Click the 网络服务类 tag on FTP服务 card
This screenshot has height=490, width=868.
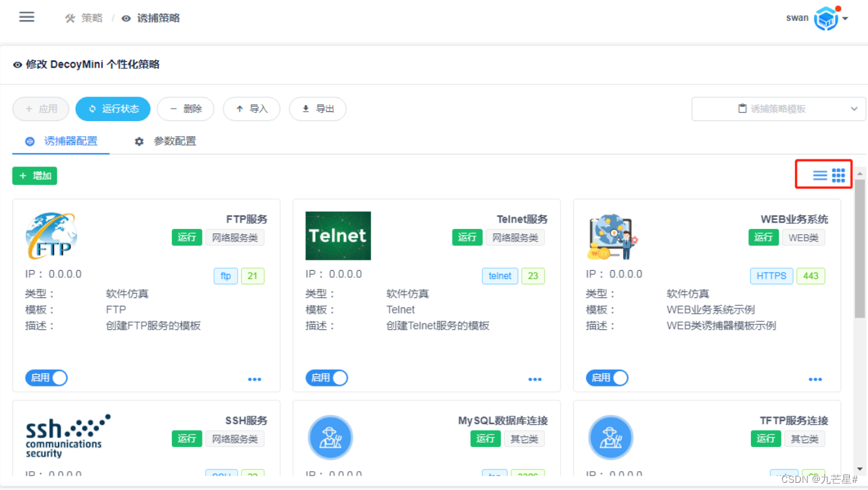tap(235, 238)
